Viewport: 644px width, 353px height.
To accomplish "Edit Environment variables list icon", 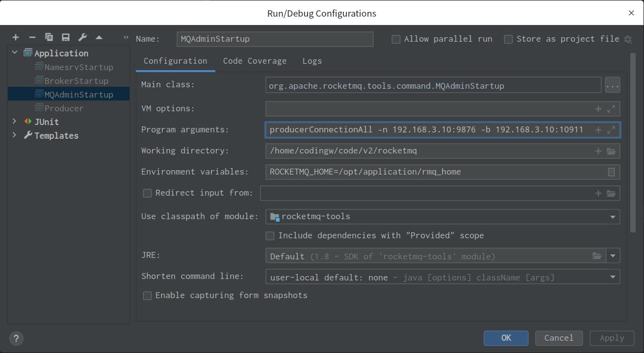I will (611, 172).
